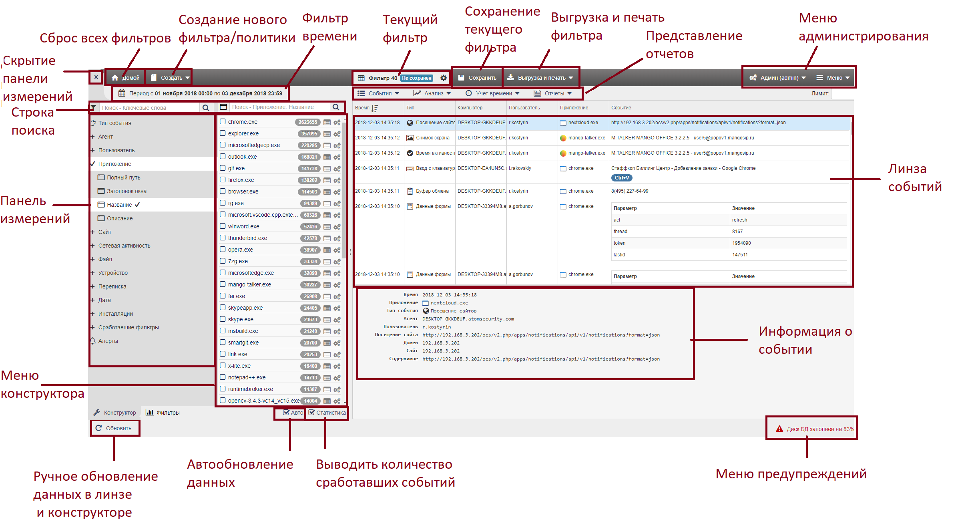Click the gears icon in opera.exe row

[337, 250]
